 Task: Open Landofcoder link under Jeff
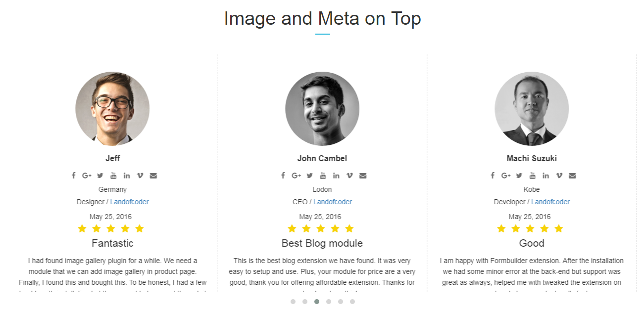point(130,202)
